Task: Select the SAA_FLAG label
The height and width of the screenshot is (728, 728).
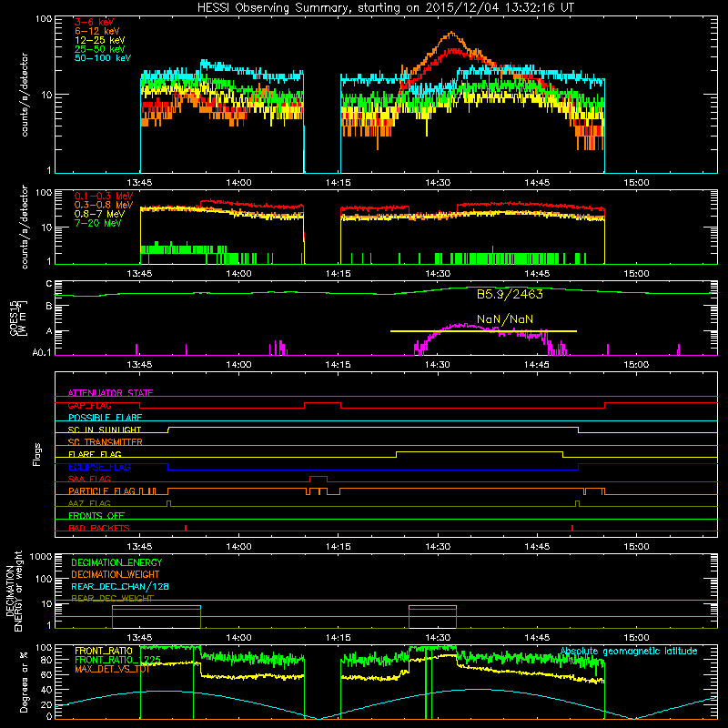Action: (x=89, y=479)
